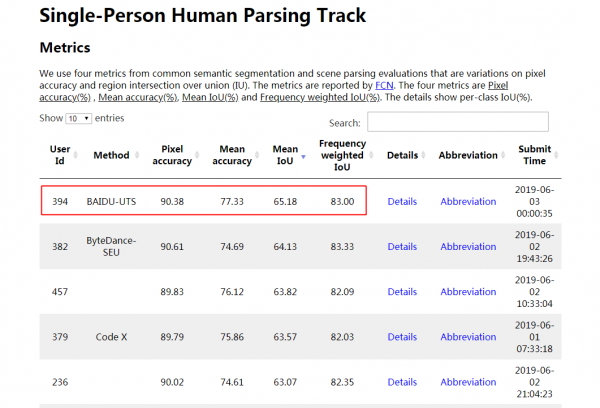Open Abbreviation link for Code X row
This screenshot has width=600, height=408.
(x=468, y=337)
